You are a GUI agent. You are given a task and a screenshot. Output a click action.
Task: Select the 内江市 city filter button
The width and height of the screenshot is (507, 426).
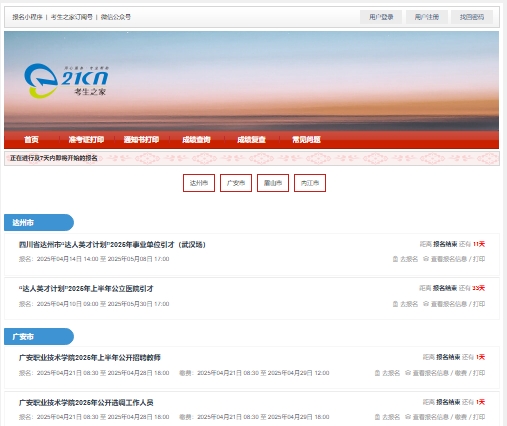click(310, 183)
